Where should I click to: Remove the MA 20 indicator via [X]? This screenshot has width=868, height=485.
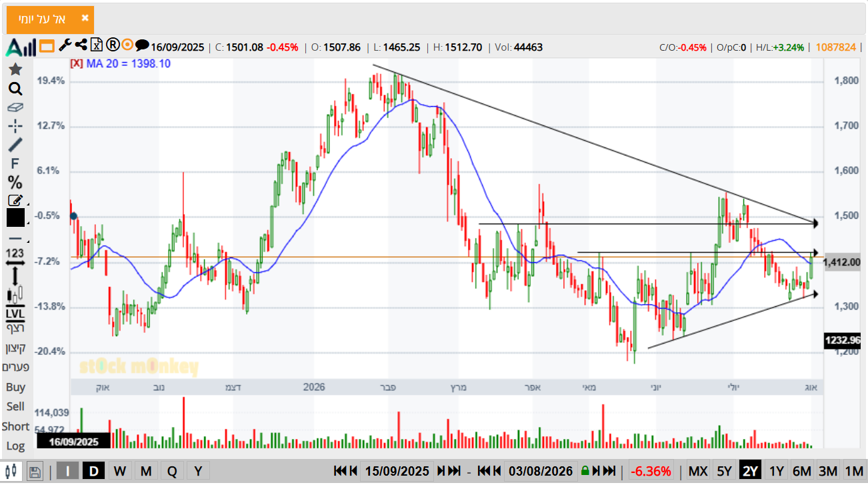click(x=77, y=63)
